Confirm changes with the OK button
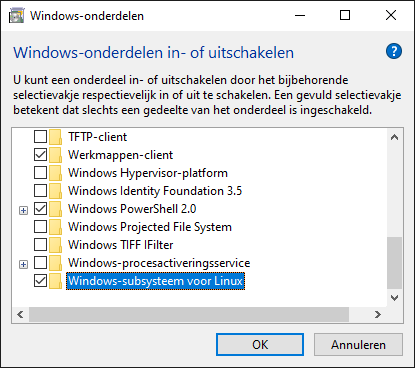This screenshot has width=415, height=368. click(260, 345)
